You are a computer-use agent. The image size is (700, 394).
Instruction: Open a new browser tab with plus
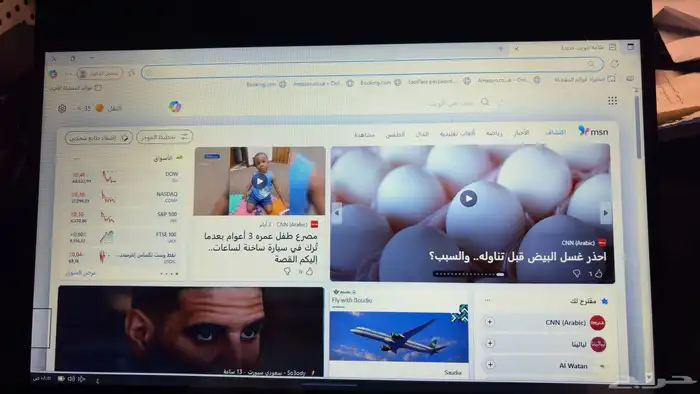[500, 48]
